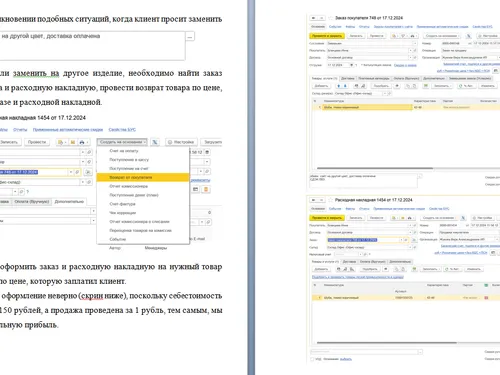Open the Создать на основании dropdown on the left-page invoice
The width and height of the screenshot is (500, 375).
tap(122, 142)
